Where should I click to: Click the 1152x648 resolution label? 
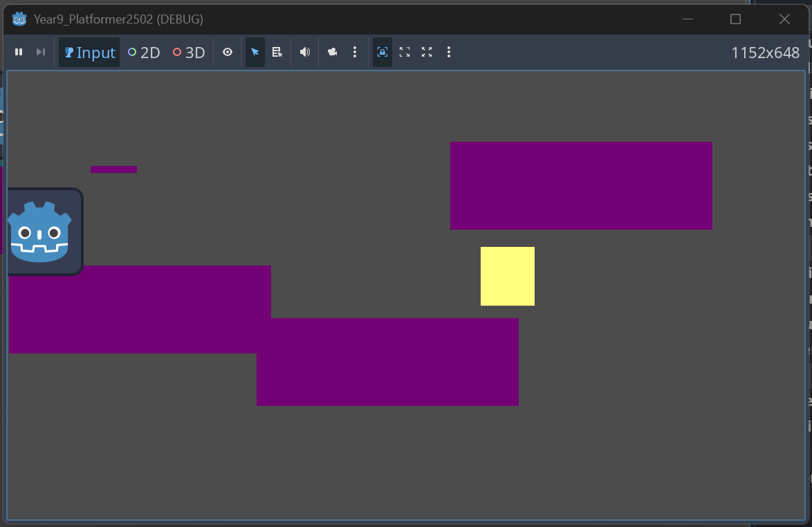(x=765, y=53)
